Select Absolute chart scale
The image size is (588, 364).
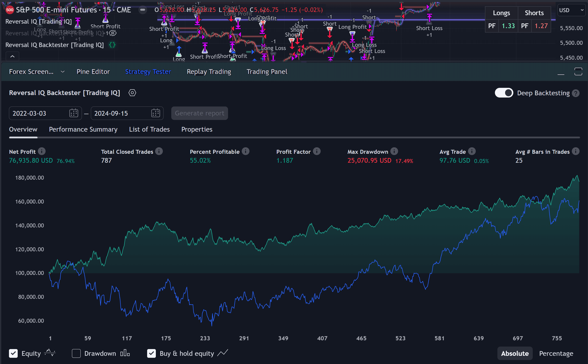coord(515,353)
